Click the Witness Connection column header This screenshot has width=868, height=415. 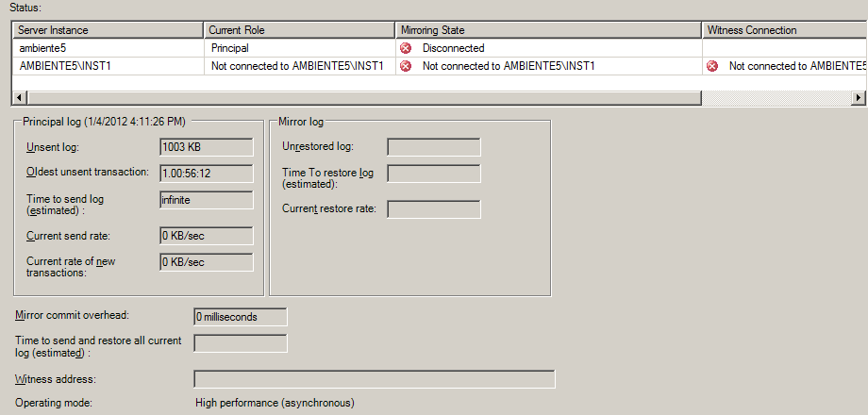point(783,30)
